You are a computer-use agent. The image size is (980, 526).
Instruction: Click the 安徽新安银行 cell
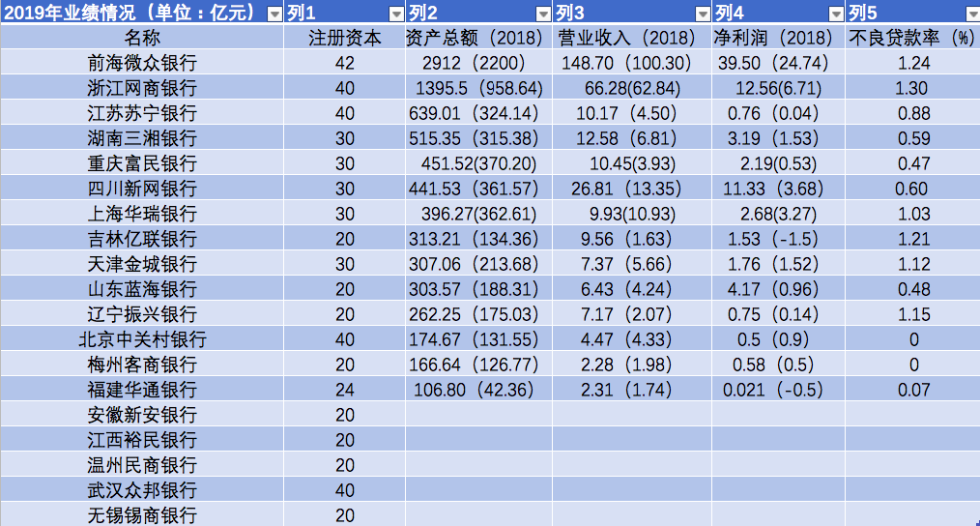(142, 415)
